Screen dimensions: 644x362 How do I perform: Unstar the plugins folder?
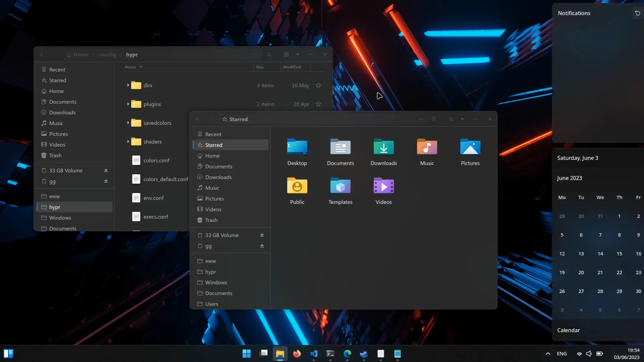click(x=318, y=104)
